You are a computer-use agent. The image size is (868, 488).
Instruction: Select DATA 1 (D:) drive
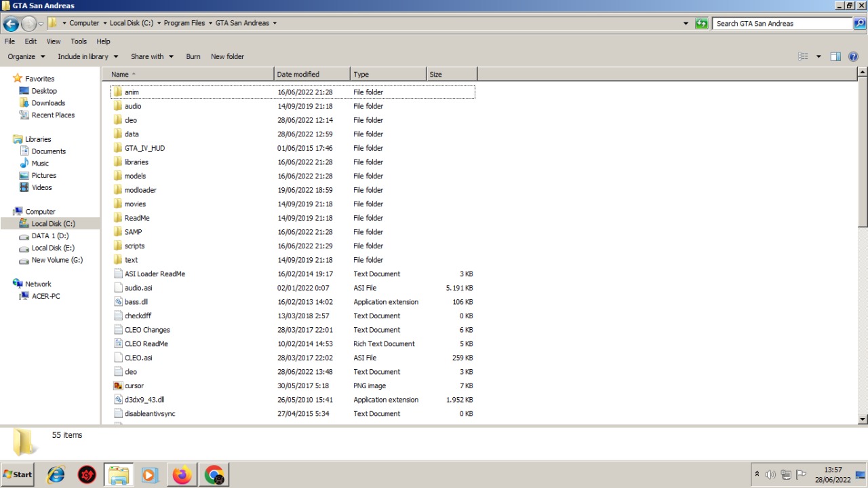pos(50,236)
